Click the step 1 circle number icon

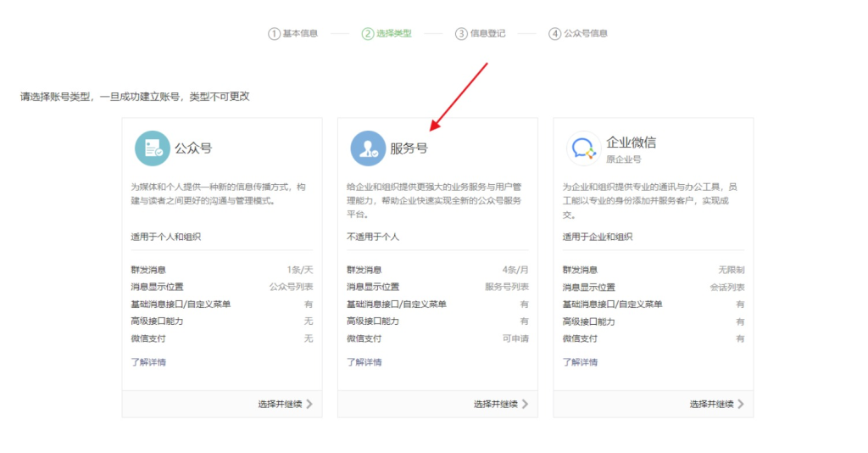(x=274, y=34)
